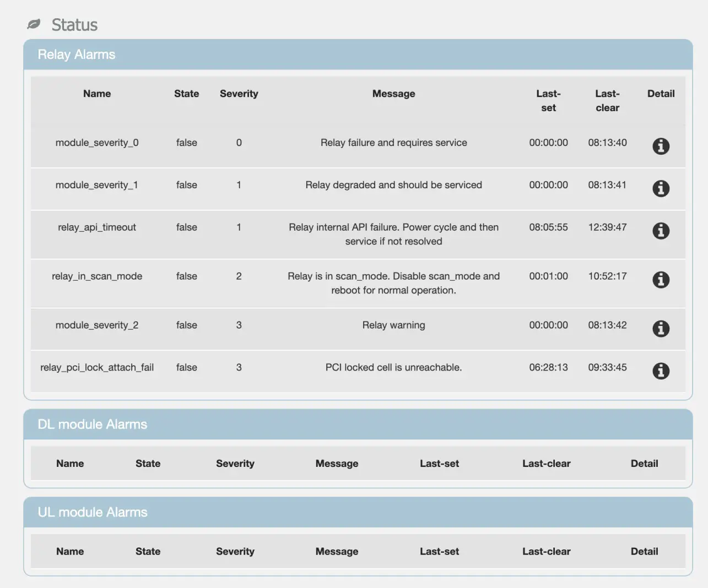Select the relay_in_scan_mode alarm name
Screen dimensions: 708x588
(x=97, y=276)
